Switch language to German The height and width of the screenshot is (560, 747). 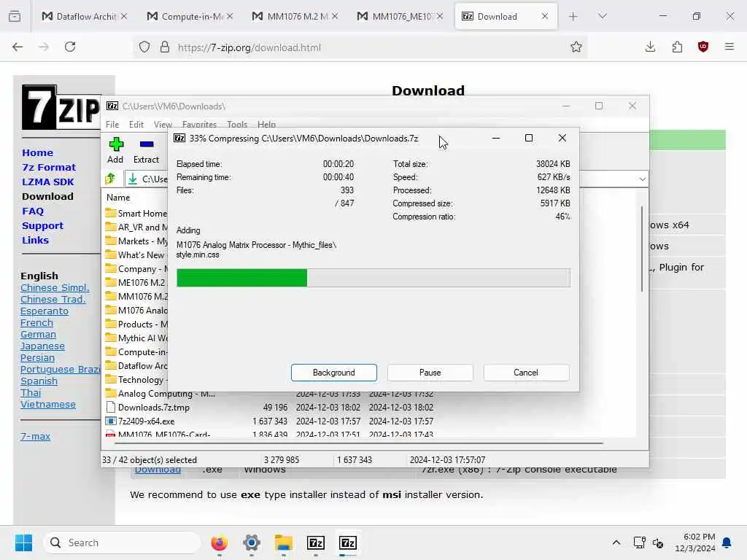(x=38, y=334)
